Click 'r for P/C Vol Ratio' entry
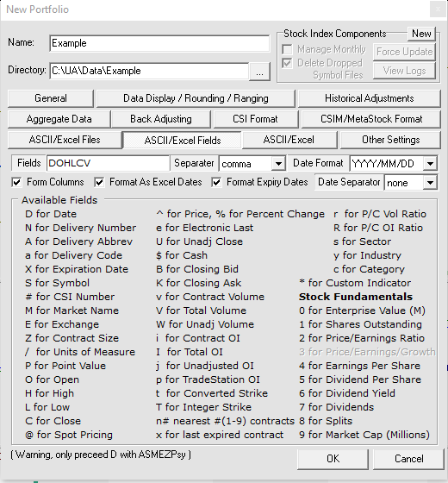The width and height of the screenshot is (448, 483). coord(380,214)
